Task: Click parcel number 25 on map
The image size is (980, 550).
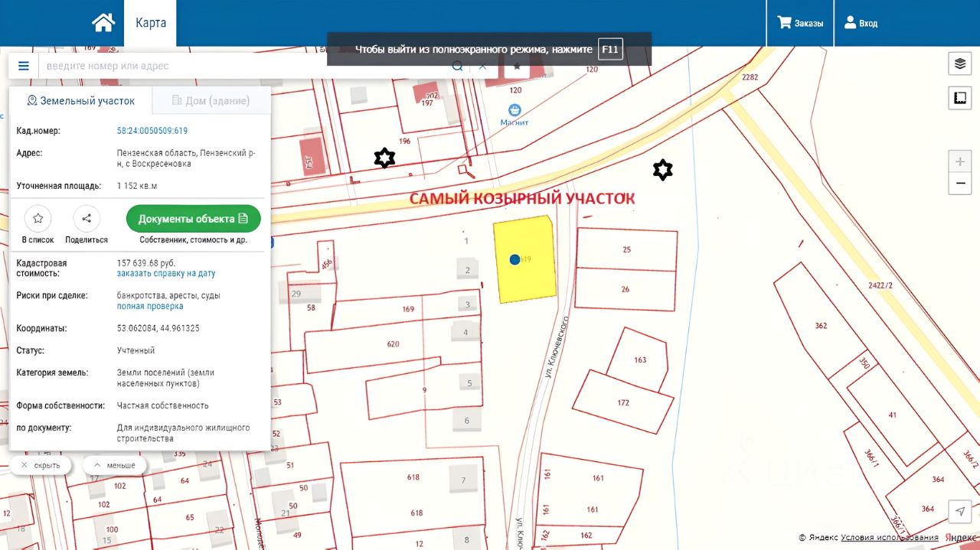Action: tap(626, 250)
